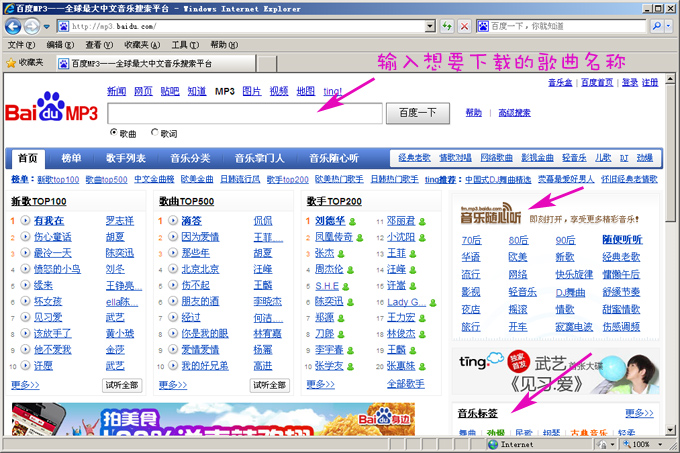Play song 北京北京 via its play icon
Image resolution: width=680 pixels, height=453 pixels.
(173, 269)
